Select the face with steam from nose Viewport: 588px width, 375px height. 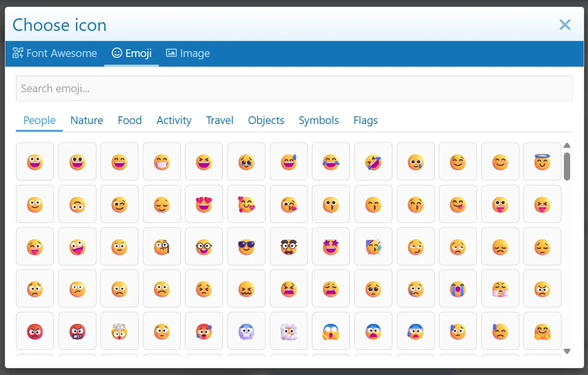[x=500, y=289]
